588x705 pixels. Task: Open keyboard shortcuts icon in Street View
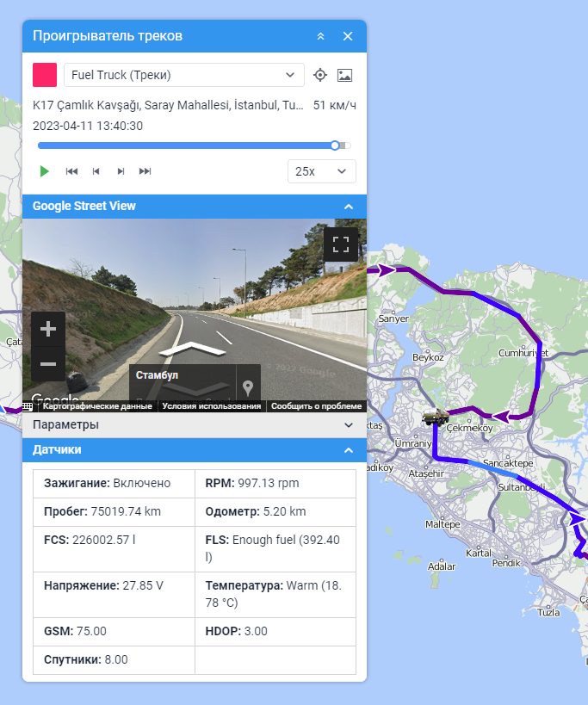pyautogui.click(x=28, y=406)
